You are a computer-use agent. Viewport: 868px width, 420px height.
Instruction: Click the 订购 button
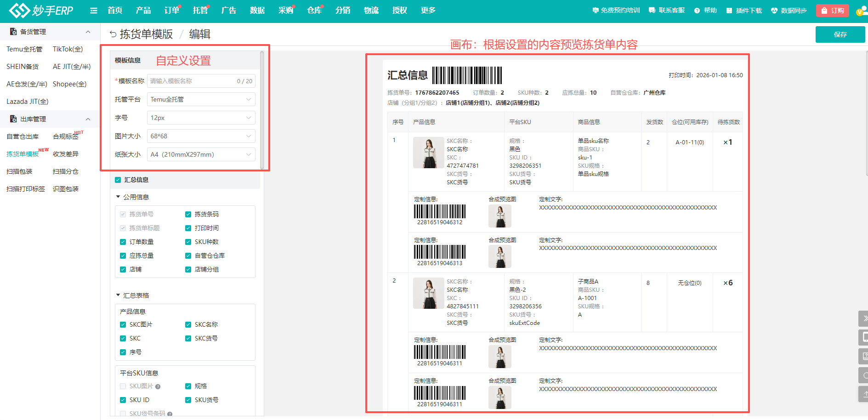tap(832, 11)
